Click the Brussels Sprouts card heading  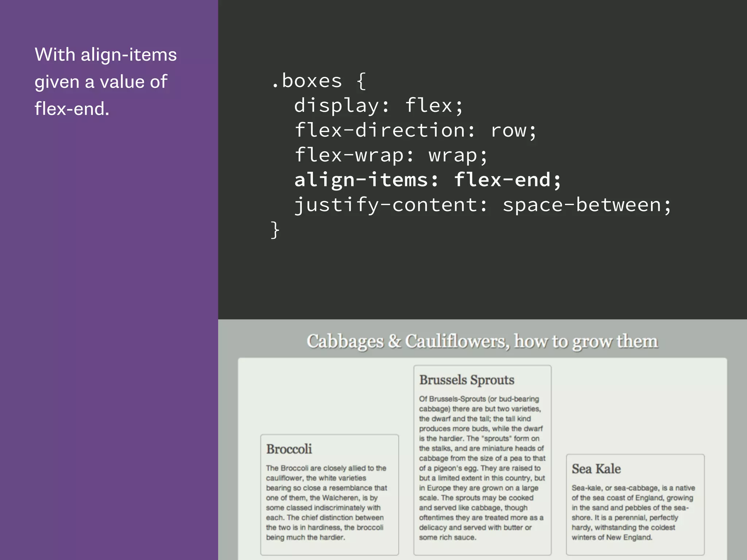point(467,380)
